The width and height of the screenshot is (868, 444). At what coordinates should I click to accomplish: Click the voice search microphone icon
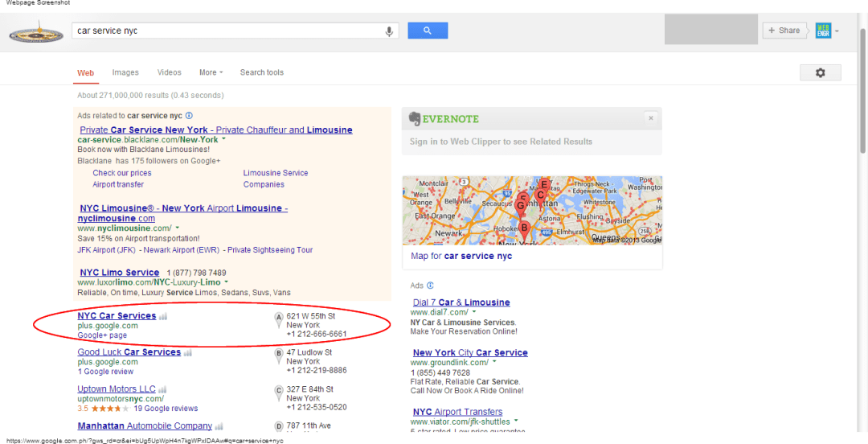pyautogui.click(x=389, y=31)
